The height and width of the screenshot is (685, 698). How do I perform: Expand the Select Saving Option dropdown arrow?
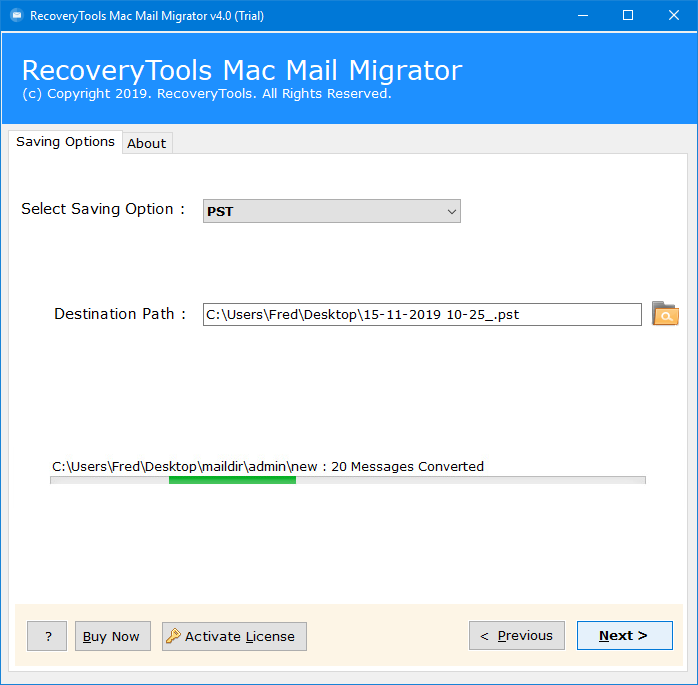point(451,211)
